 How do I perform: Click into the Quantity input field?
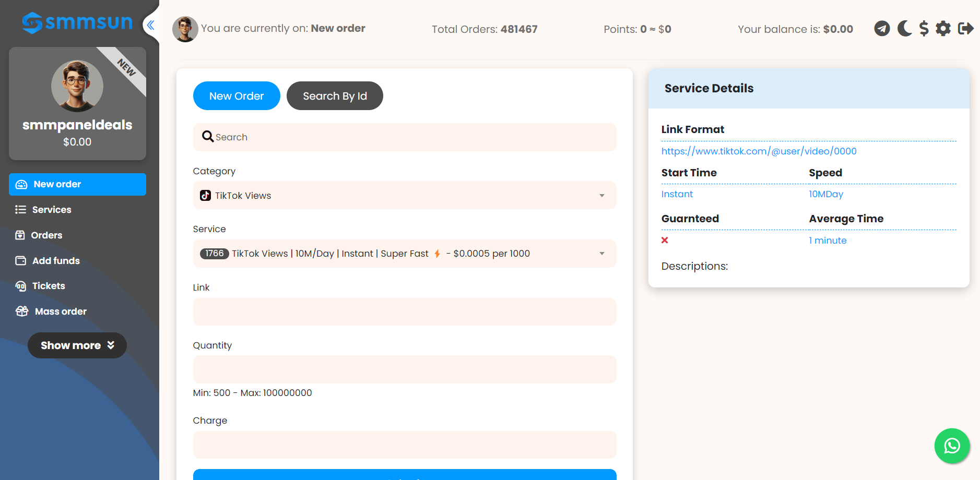pos(404,369)
